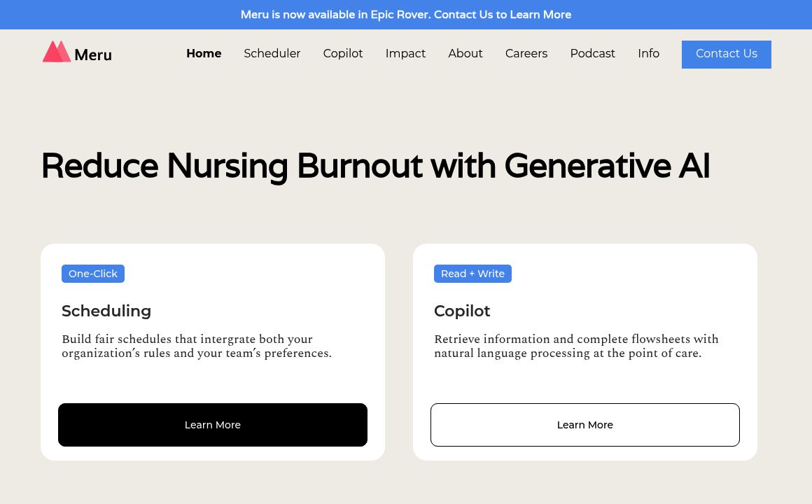The height and width of the screenshot is (504, 812).
Task: Select Impact in the navigation bar
Action: [x=405, y=54]
